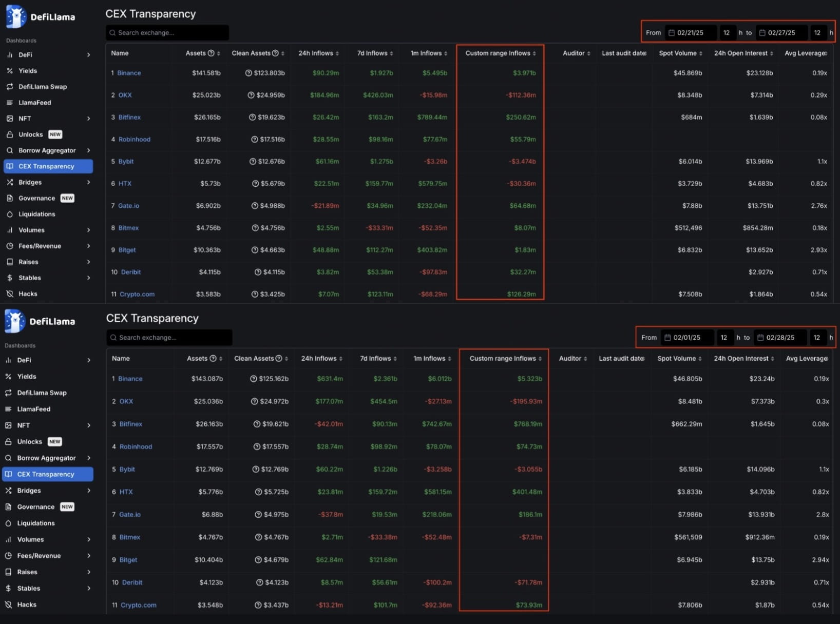840x624 pixels.
Task: Sort upper table by Auditor
Action: (x=577, y=53)
